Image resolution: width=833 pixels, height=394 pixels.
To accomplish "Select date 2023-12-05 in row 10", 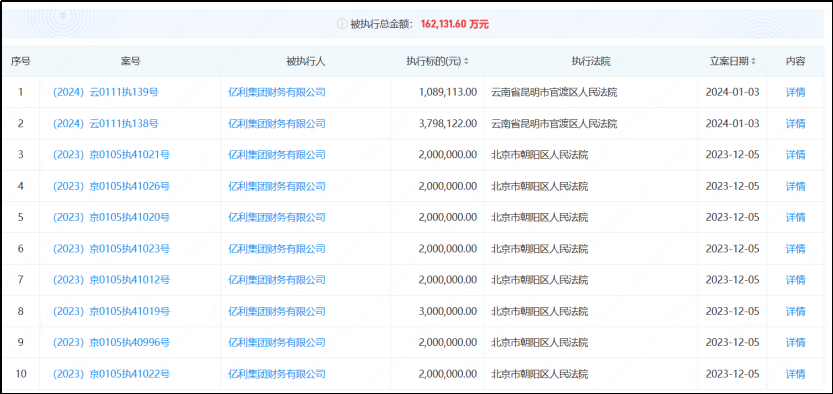I will 733,374.
